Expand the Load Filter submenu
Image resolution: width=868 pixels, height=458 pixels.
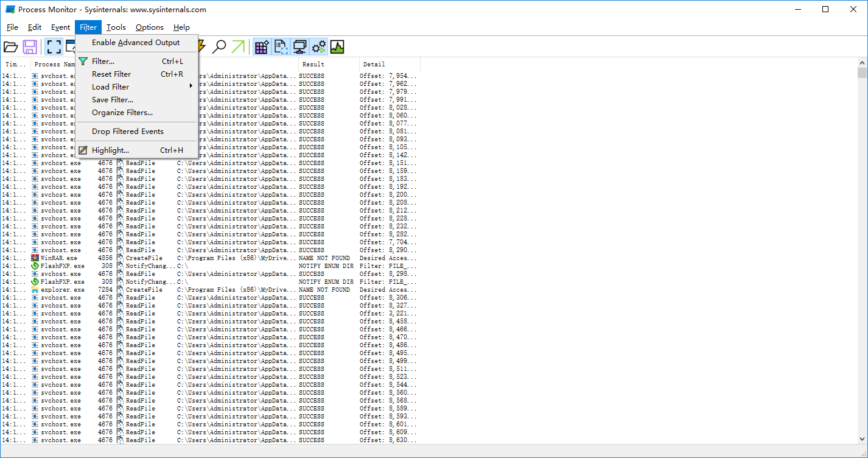[x=110, y=86]
